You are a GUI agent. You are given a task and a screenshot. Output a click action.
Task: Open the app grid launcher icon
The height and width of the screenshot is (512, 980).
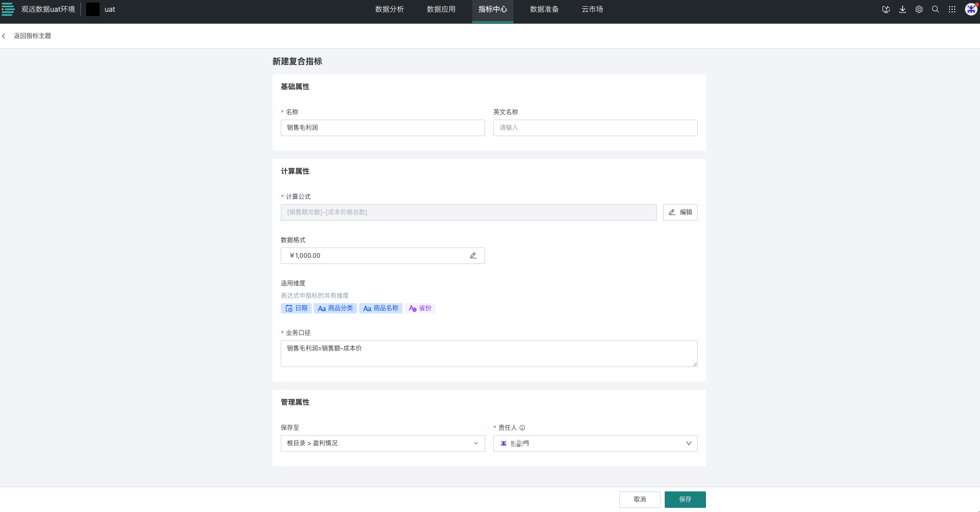point(952,9)
